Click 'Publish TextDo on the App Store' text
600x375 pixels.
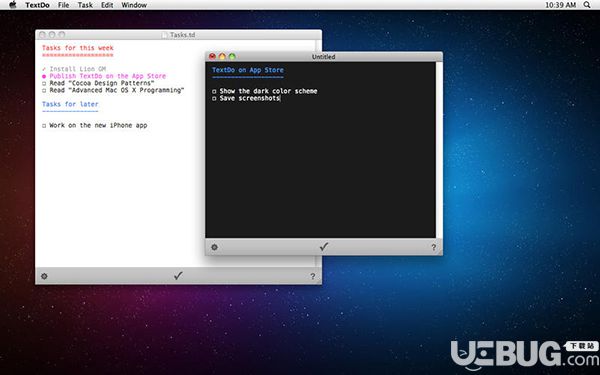coord(108,76)
